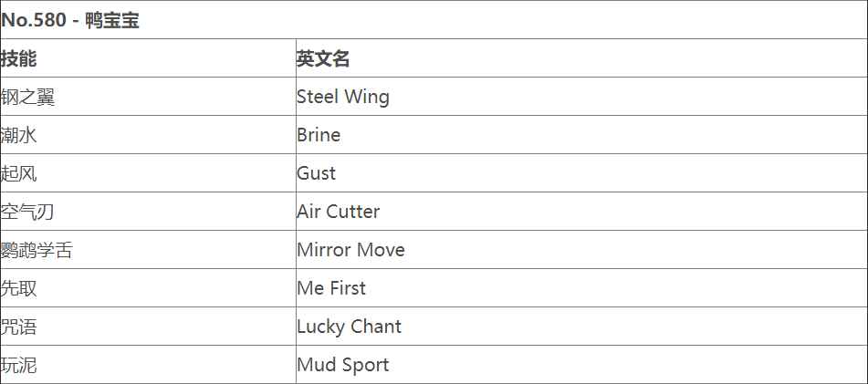Image resolution: width=868 pixels, height=384 pixels.
Task: Click the 鸭宝宝 name in the title
Action: click(x=112, y=20)
